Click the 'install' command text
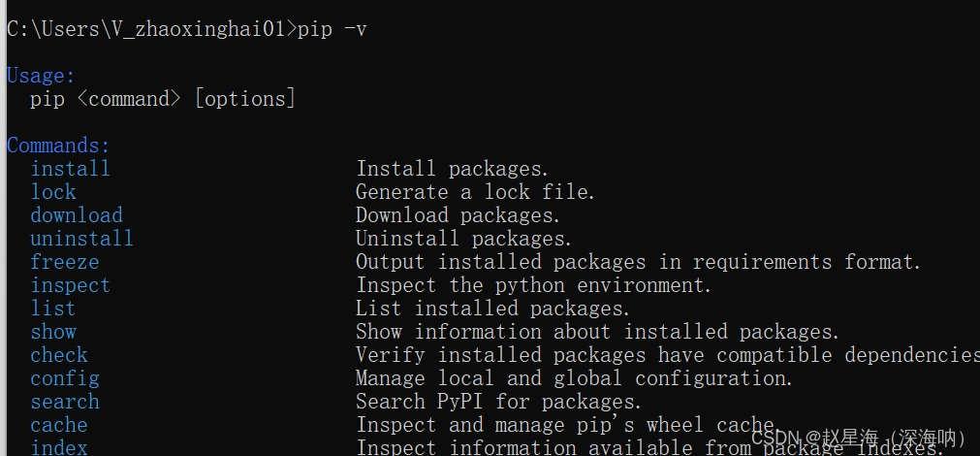 point(70,168)
